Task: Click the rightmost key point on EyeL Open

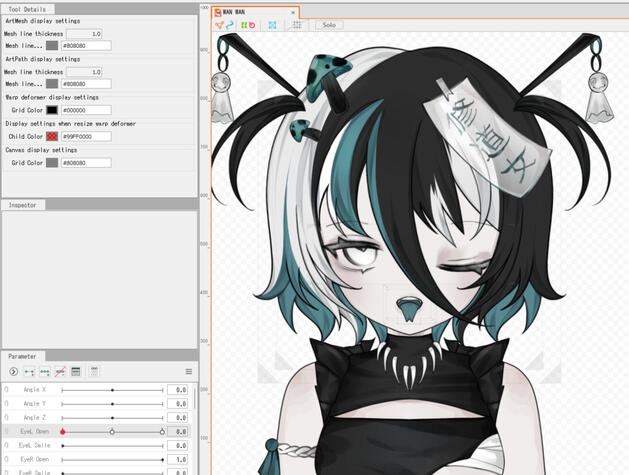Action: tap(162, 432)
